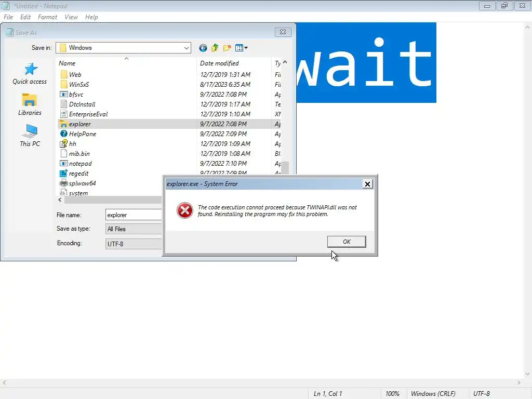
Task: Click the 12/7/2019 1:31 AM date cell
Action: pyautogui.click(x=225, y=75)
